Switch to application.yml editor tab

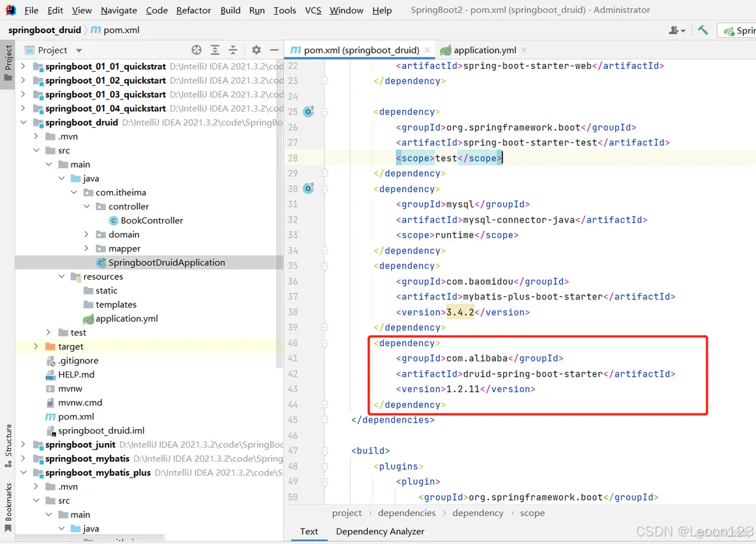[x=484, y=50]
